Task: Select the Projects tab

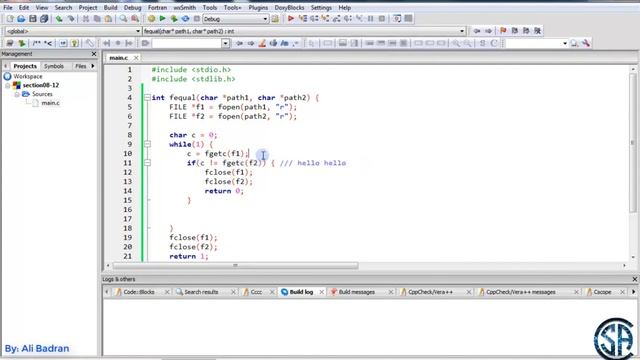Action: tap(25, 66)
